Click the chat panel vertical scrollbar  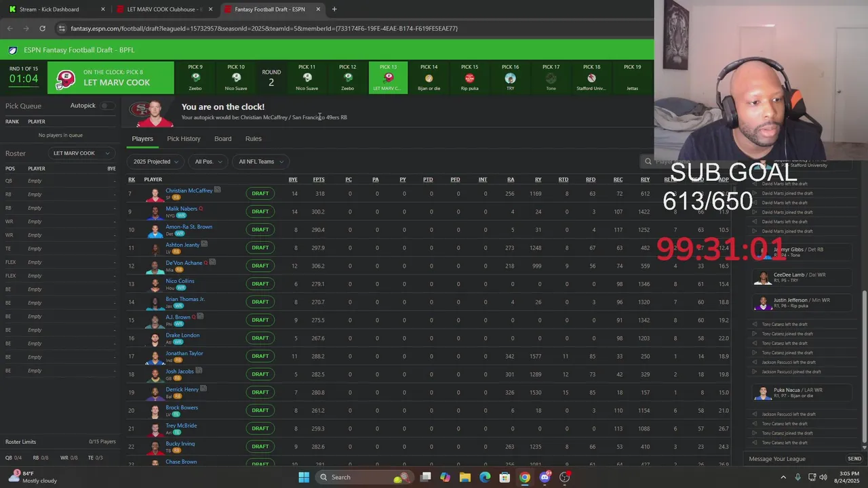[x=864, y=366]
